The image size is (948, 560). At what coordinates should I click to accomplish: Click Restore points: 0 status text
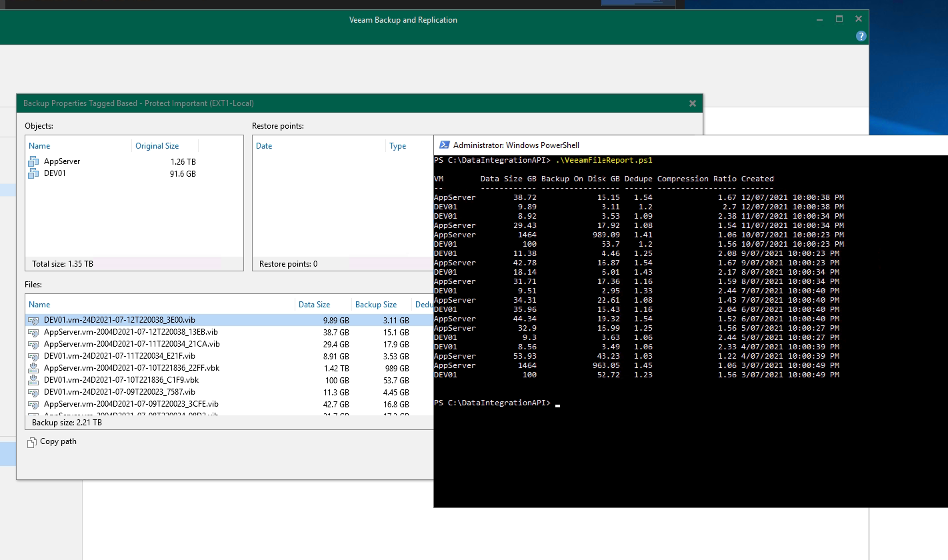coord(288,264)
